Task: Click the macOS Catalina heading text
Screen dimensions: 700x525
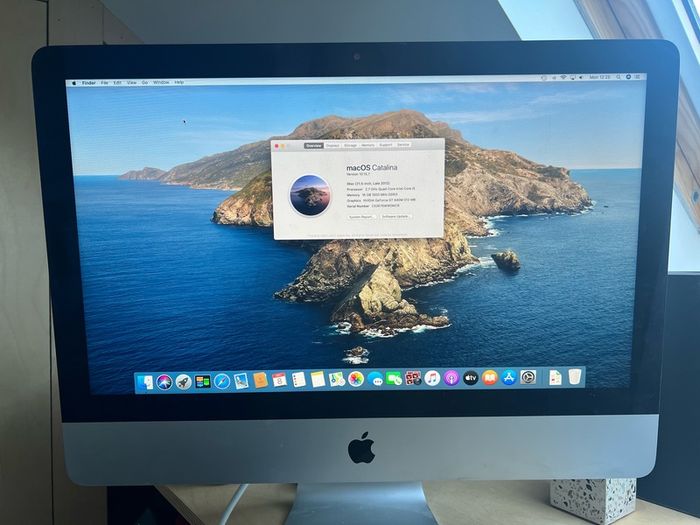Action: pyautogui.click(x=372, y=167)
